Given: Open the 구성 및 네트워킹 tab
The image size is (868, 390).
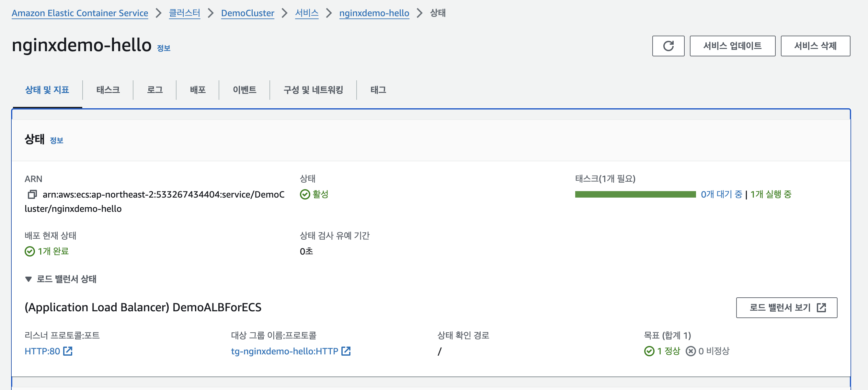Looking at the screenshot, I should click(313, 90).
